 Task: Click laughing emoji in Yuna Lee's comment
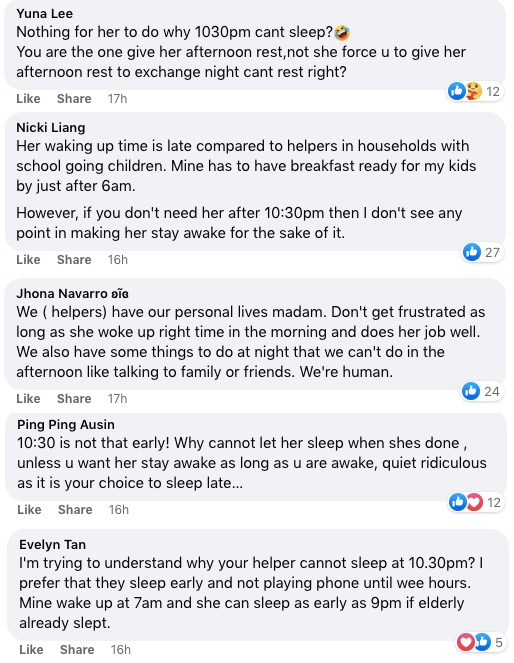tap(342, 32)
